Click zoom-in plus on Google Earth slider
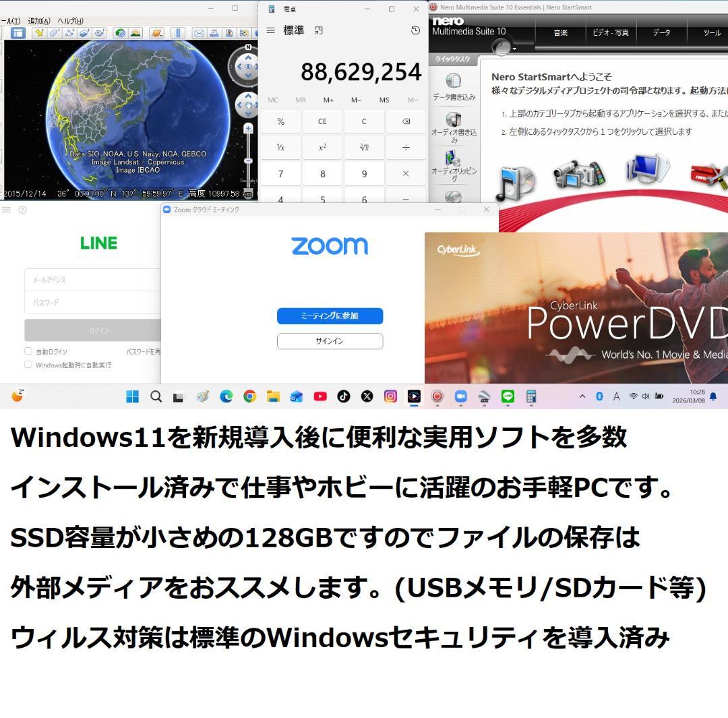The height and width of the screenshot is (718, 728). coord(248,129)
